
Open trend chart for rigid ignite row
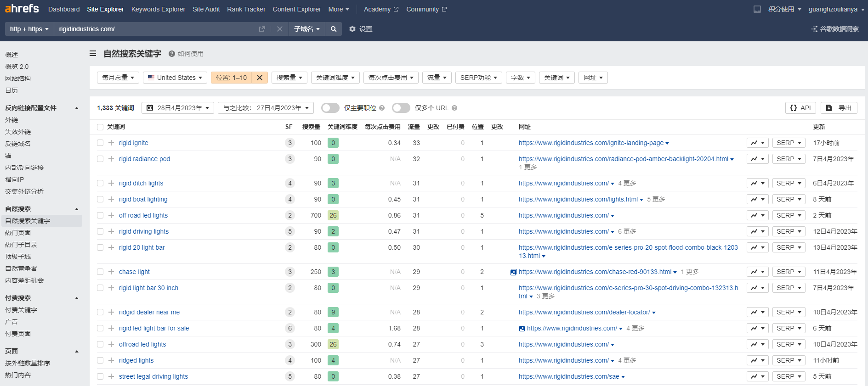[758, 143]
